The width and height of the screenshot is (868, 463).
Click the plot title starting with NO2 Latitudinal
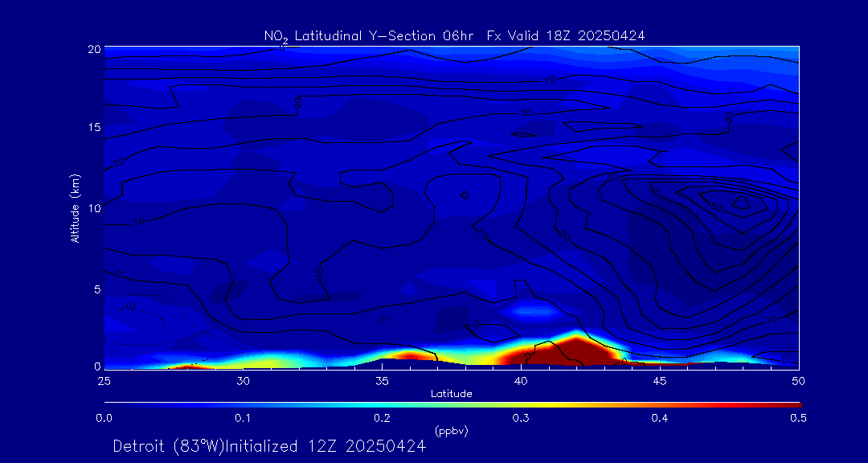click(454, 35)
